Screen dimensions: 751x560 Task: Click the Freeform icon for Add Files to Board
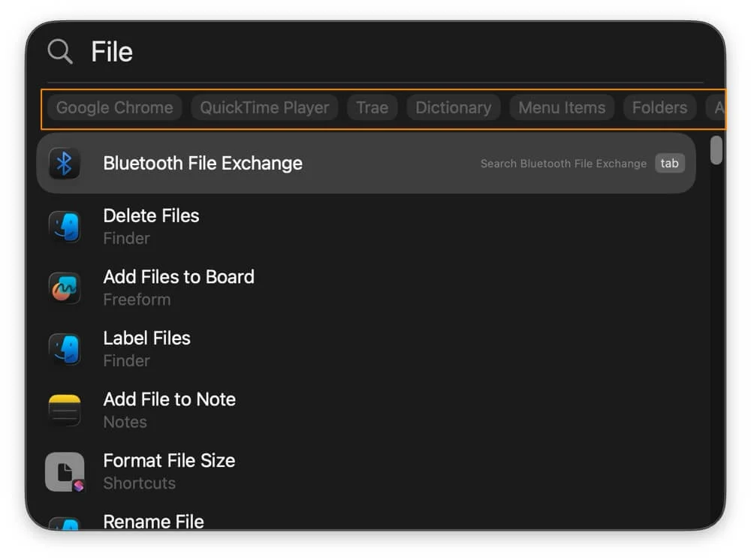(65, 288)
